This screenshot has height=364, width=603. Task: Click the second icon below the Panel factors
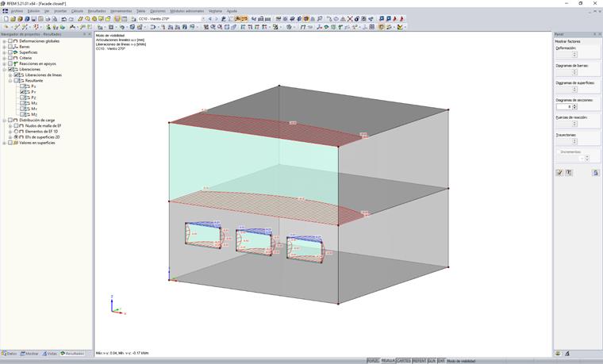[569, 173]
